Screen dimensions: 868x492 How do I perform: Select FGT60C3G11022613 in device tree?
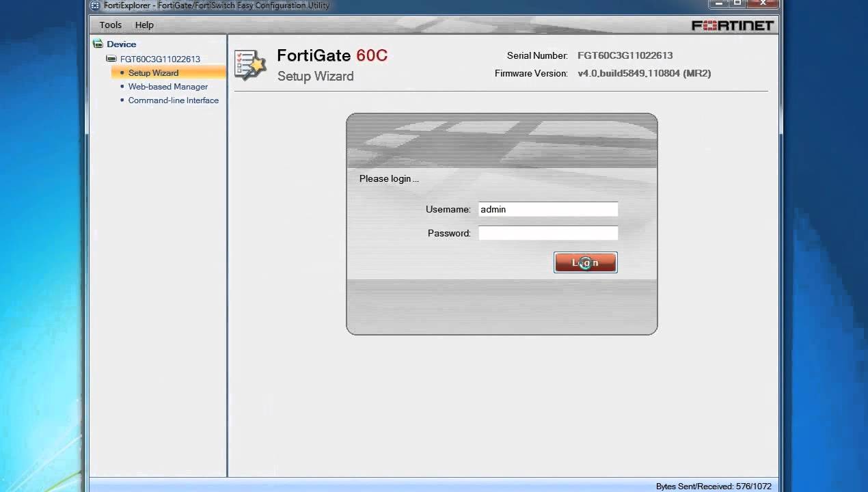(160, 59)
